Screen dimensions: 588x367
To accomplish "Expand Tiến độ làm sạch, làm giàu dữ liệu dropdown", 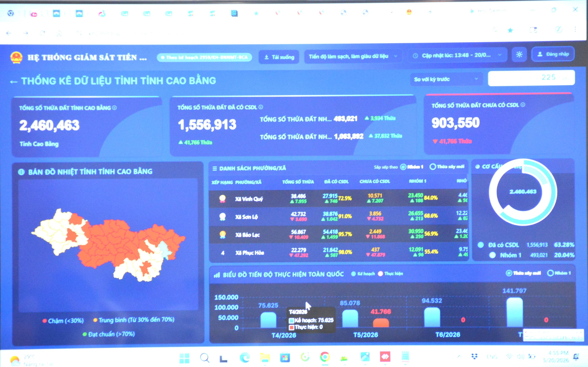I will pyautogui.click(x=353, y=56).
